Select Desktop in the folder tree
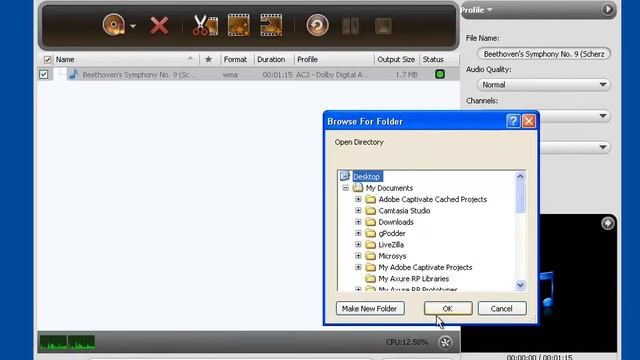 pos(366,176)
